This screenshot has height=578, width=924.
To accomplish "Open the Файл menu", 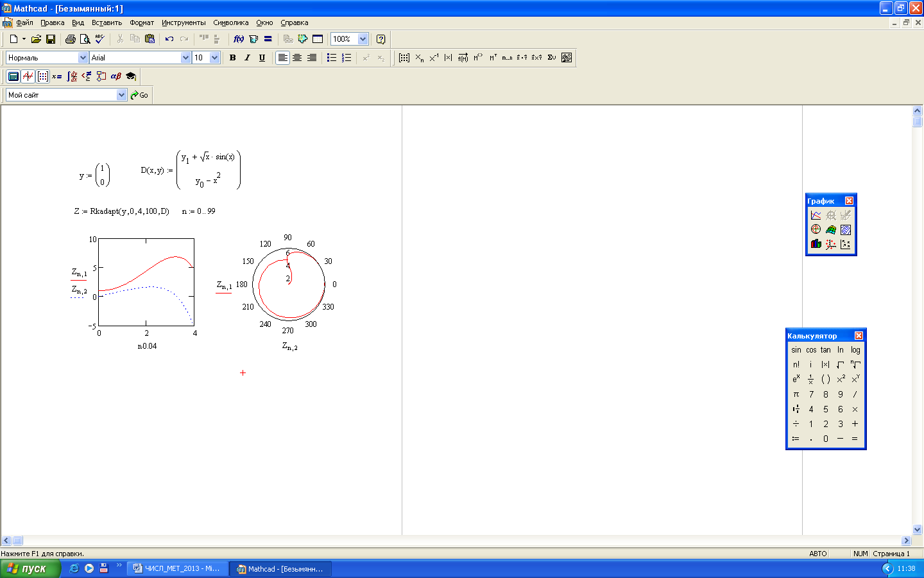I will tap(24, 22).
